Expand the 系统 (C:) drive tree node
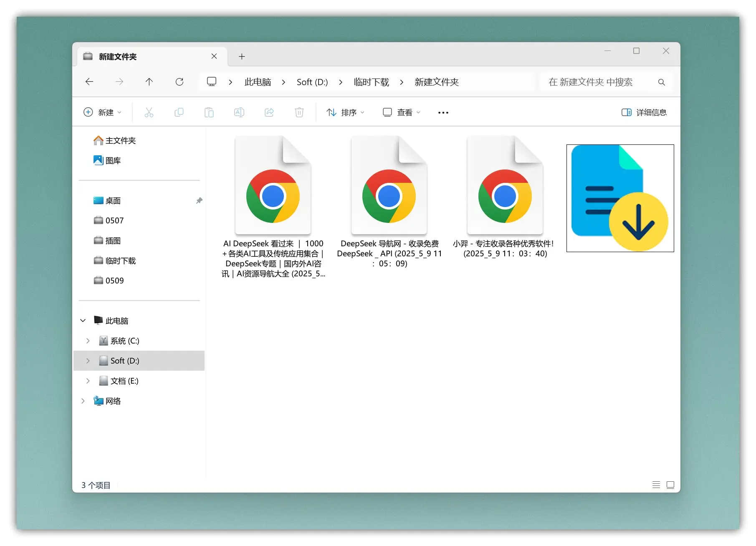 88,341
